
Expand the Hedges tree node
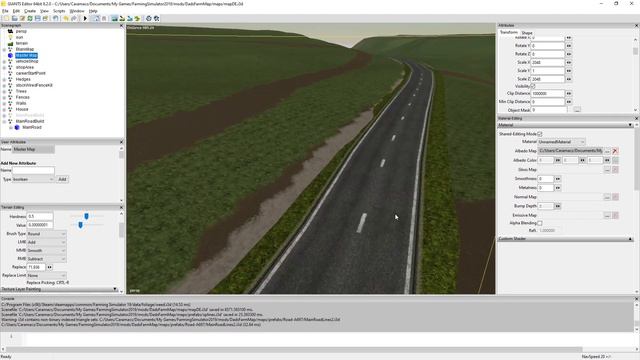(4, 79)
